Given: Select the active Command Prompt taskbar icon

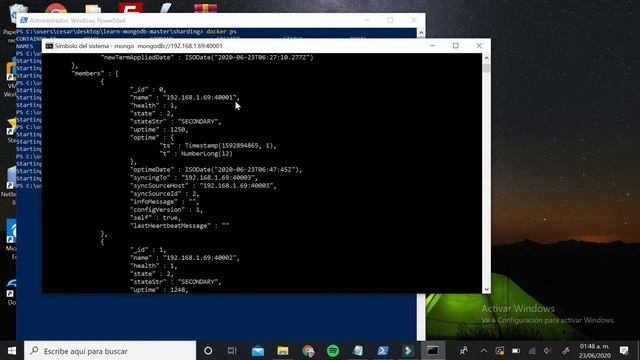Looking at the screenshot, I should pyautogui.click(x=433, y=351).
